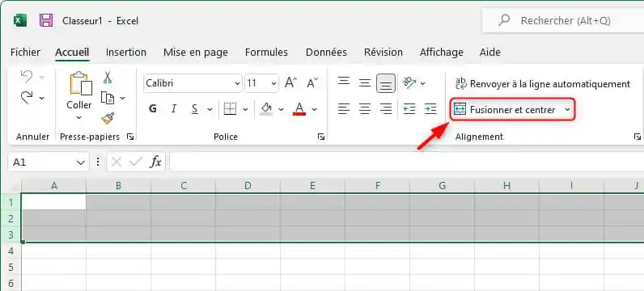This screenshot has width=644, height=291.
Task: Expand the Name Box dropdown arrow
Action: pos(81,162)
